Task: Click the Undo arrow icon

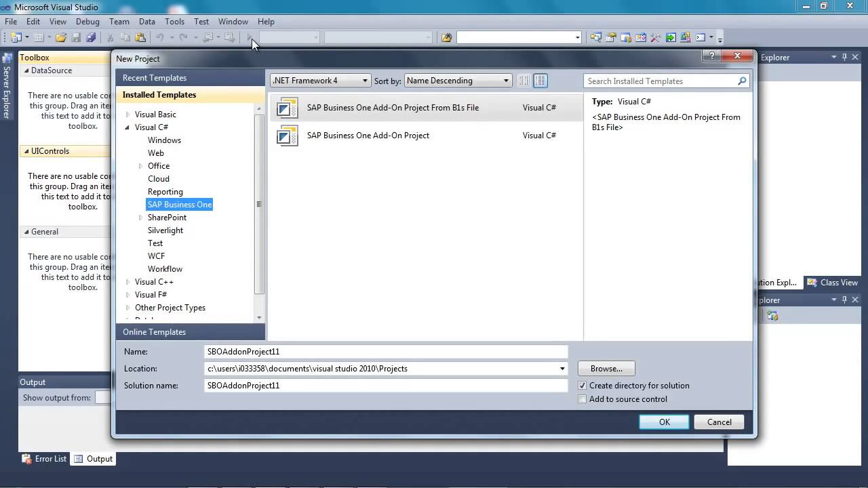Action: click(x=160, y=38)
